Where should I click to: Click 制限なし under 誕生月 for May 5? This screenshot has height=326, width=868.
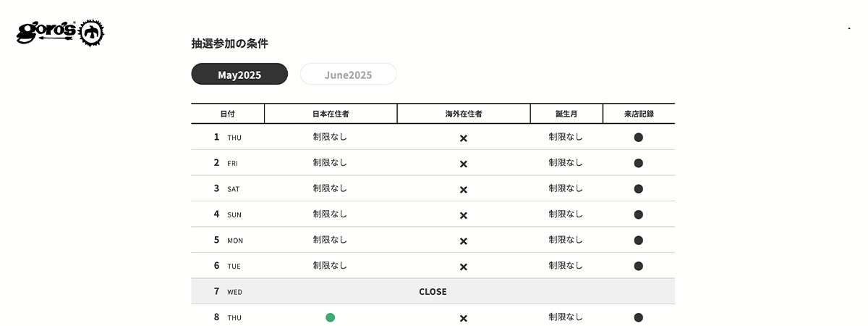[x=566, y=240]
